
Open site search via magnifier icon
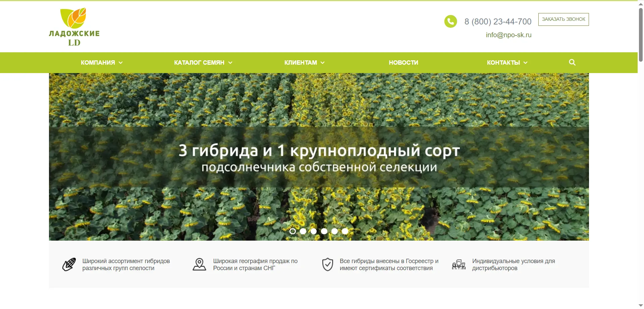[572, 62]
